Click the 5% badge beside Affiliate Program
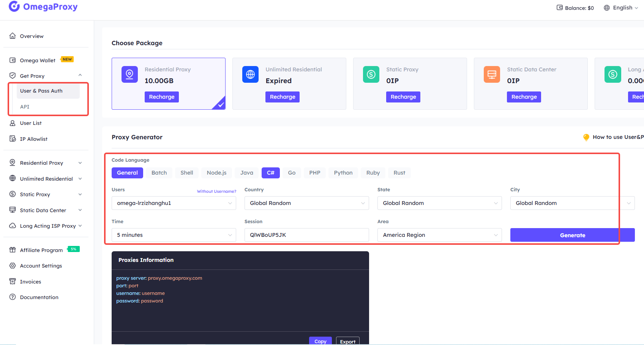644x345 pixels. tap(73, 249)
